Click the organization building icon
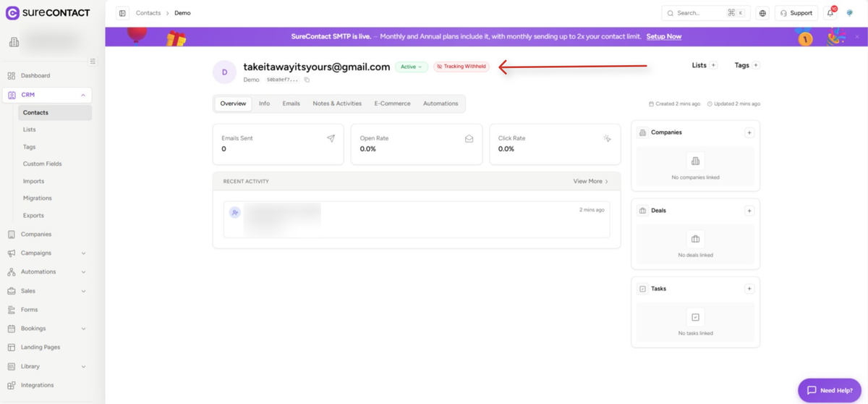868x404 pixels. point(14,43)
